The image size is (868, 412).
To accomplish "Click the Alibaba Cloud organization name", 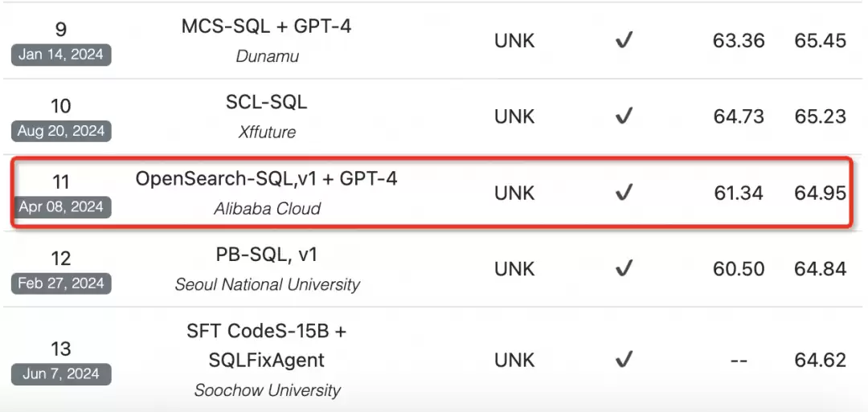I will point(268,209).
